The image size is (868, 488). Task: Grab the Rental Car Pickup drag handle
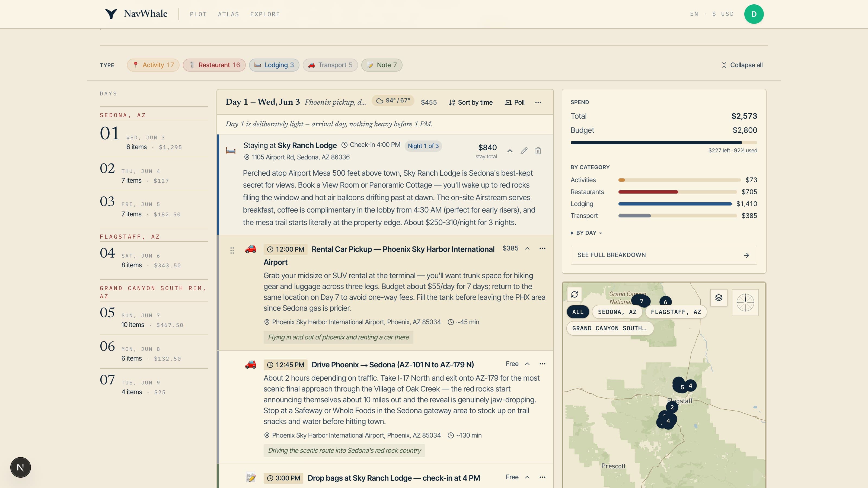point(232,250)
